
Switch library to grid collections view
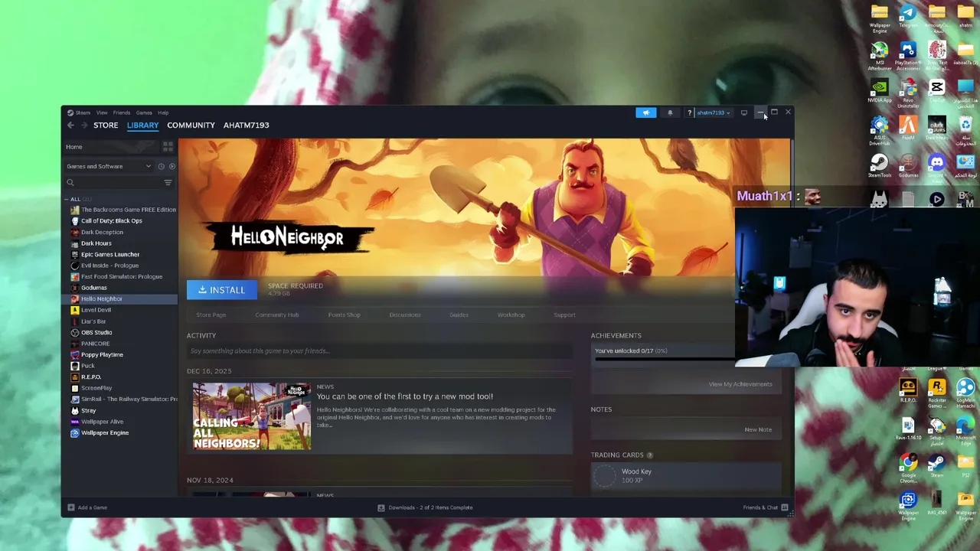pyautogui.click(x=168, y=147)
